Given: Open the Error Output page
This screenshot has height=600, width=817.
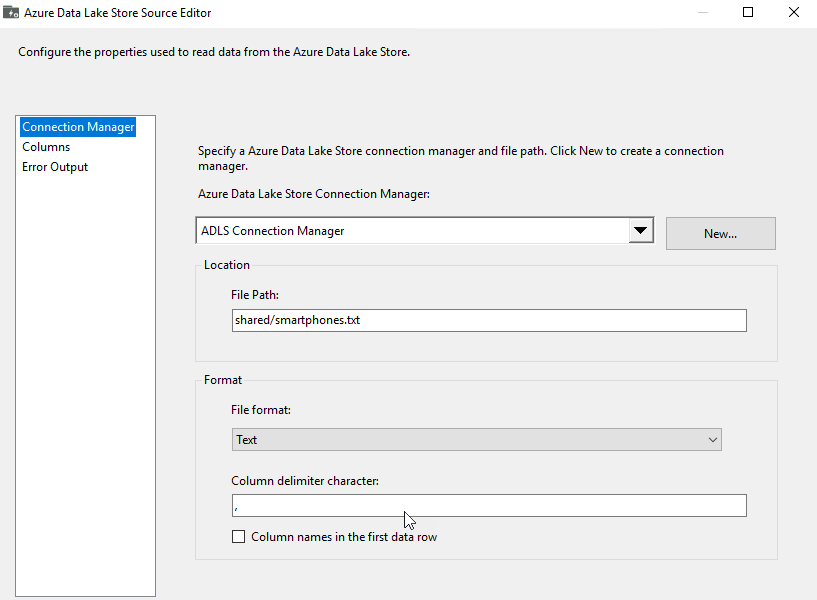Looking at the screenshot, I should pos(55,167).
